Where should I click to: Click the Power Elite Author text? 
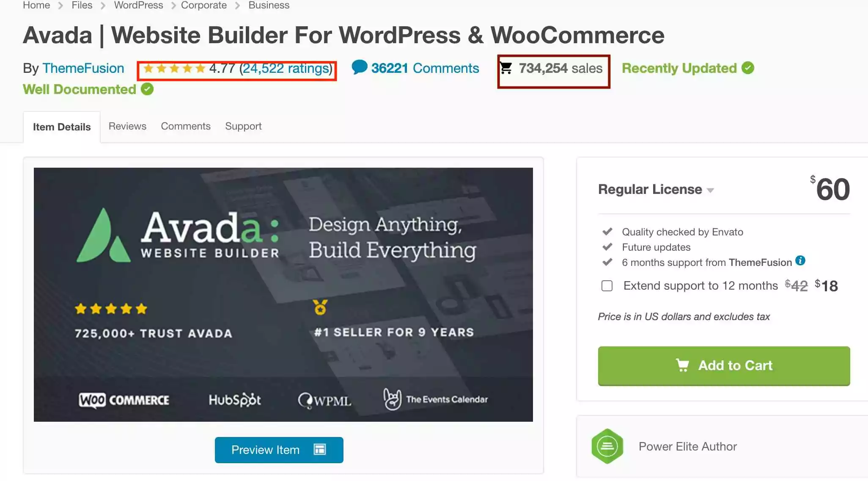(x=688, y=446)
